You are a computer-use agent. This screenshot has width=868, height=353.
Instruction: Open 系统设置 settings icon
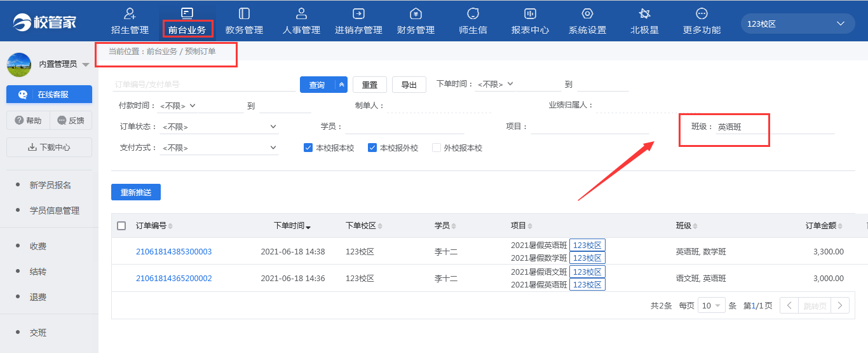click(x=587, y=13)
